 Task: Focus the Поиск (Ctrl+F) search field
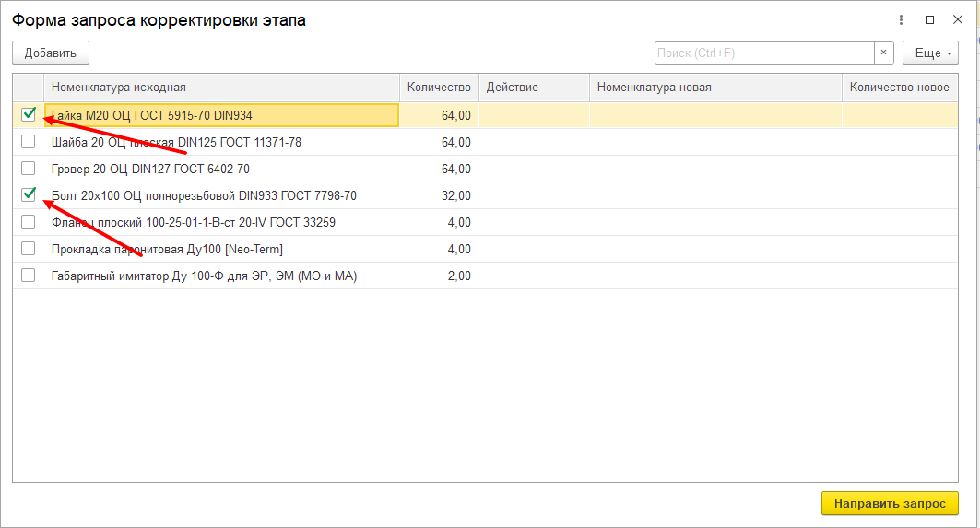(x=763, y=53)
